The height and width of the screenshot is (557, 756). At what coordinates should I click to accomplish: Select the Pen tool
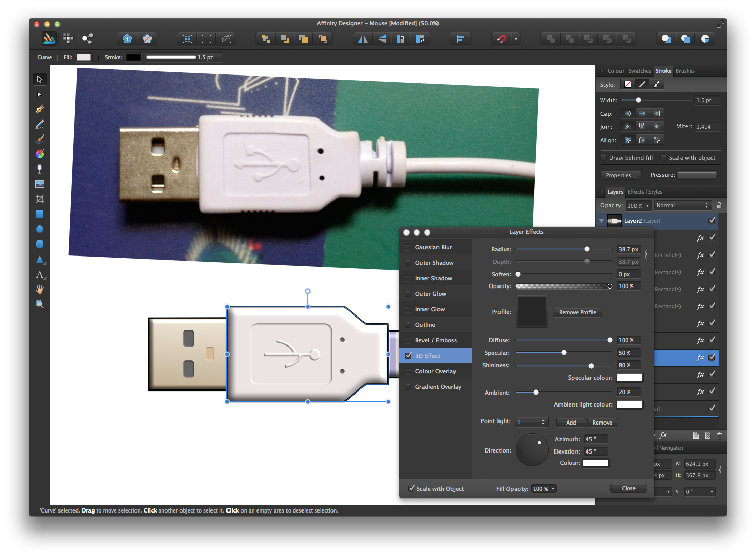tap(39, 109)
